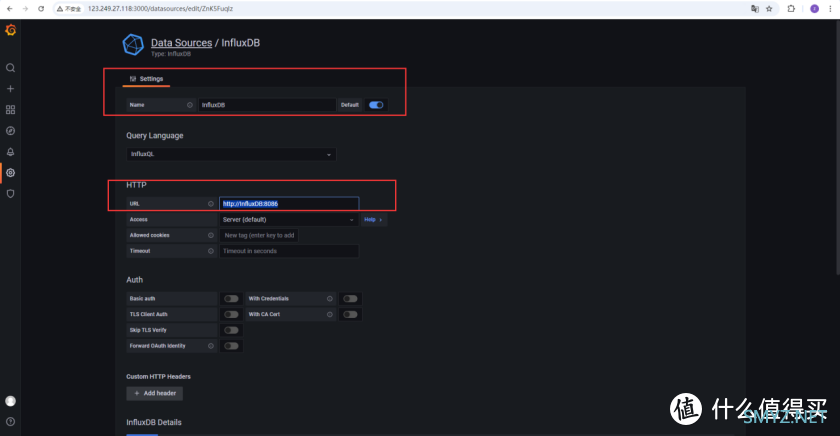Screen dimensions: 840x436
Task: Open the browser three-dot menu
Action: [830, 9]
